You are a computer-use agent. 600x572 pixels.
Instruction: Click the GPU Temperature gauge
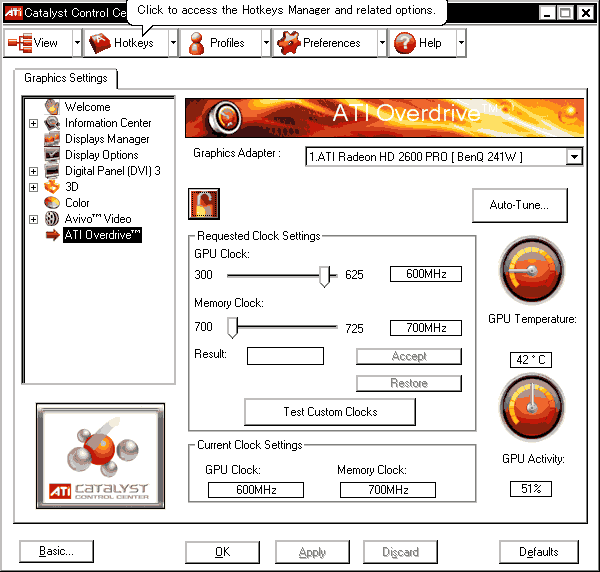click(x=532, y=270)
